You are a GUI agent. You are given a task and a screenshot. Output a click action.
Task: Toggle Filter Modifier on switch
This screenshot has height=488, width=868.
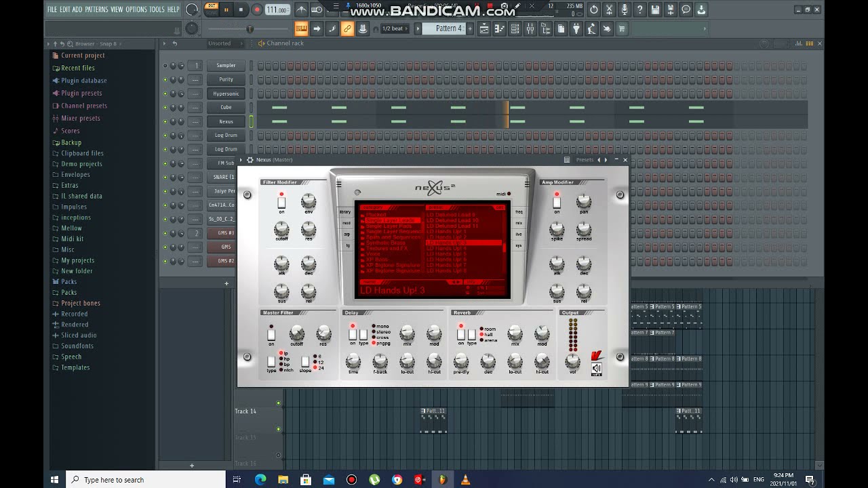(x=281, y=201)
